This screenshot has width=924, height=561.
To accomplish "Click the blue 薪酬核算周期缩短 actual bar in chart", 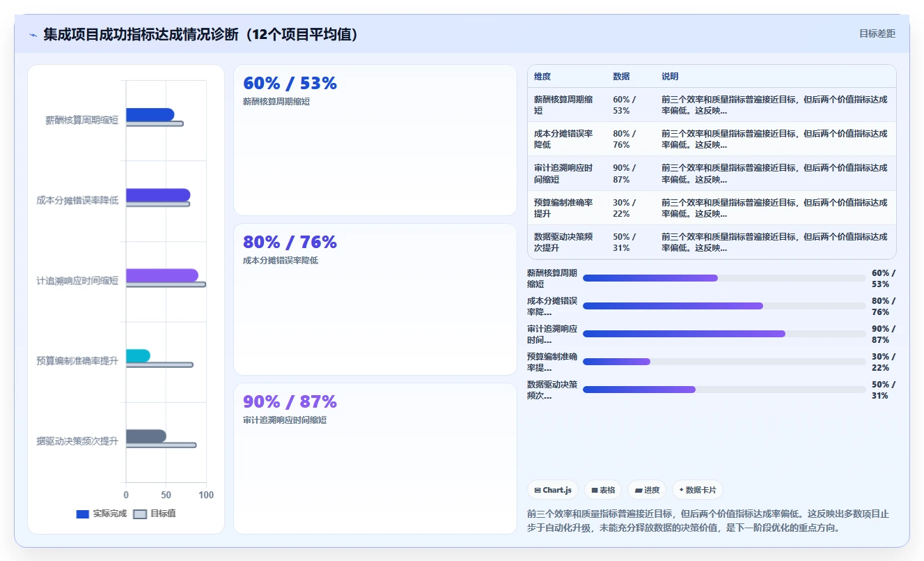I will (150, 115).
